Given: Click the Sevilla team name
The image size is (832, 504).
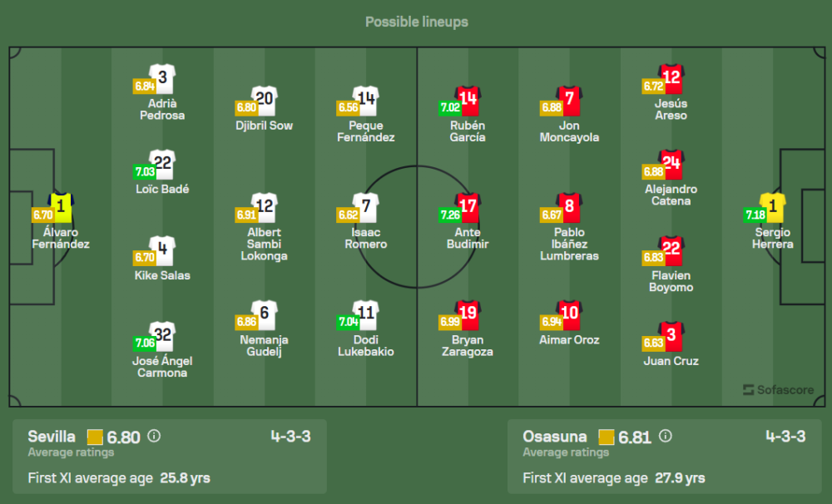Looking at the screenshot, I should pos(52,437).
